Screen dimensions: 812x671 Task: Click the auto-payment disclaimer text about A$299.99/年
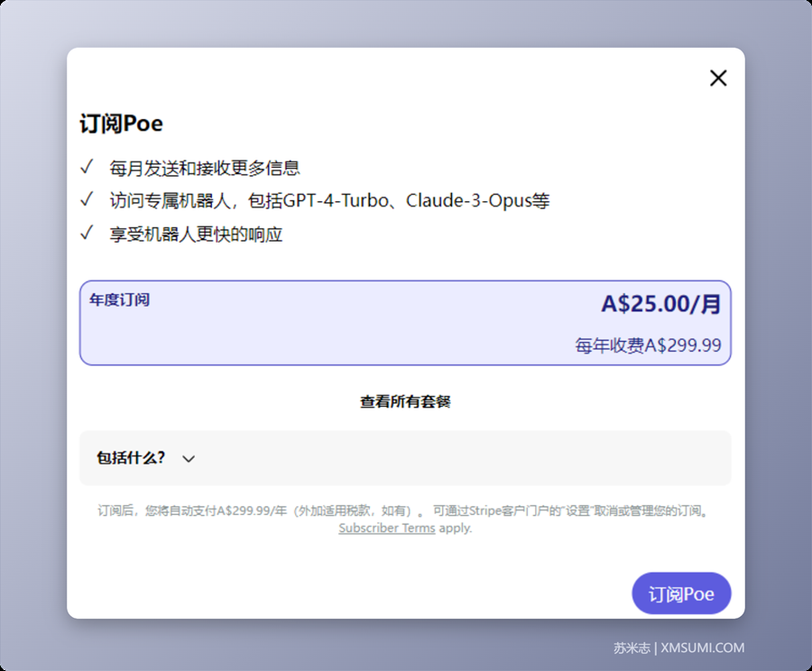point(406,510)
